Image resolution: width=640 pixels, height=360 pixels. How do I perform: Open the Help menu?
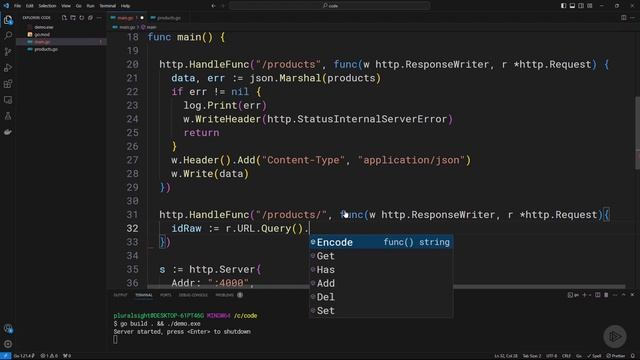(x=125, y=6)
